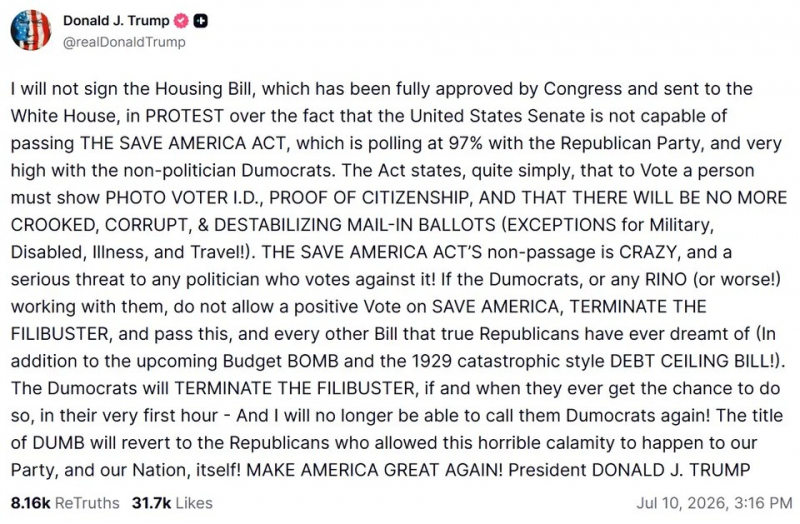This screenshot has height=524, width=800.
Task: Click the word CRAZY in the post
Action: tap(647, 252)
